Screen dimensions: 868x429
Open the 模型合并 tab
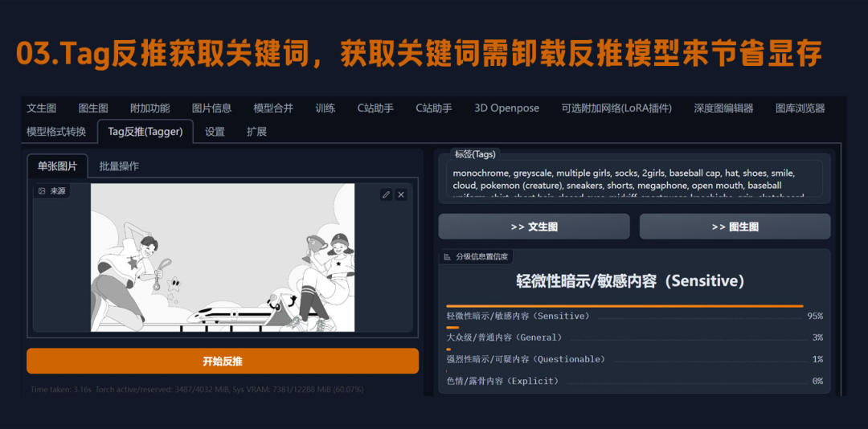[x=273, y=108]
